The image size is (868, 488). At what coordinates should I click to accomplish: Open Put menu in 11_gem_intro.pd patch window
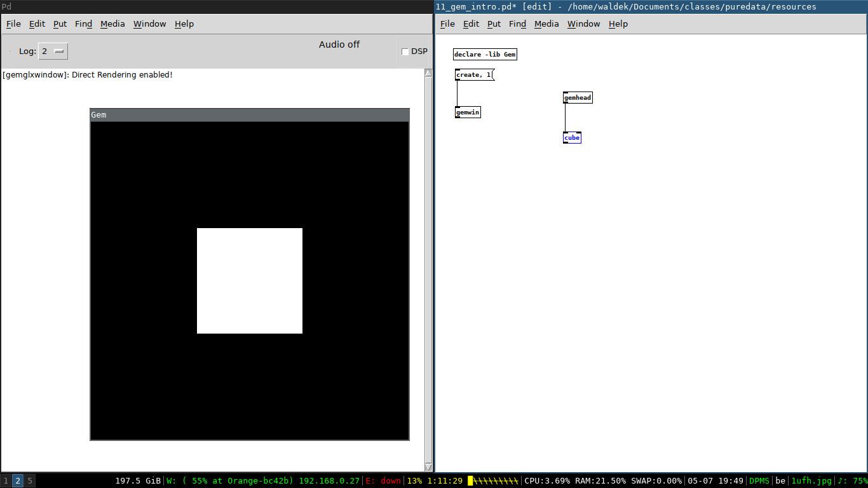point(494,24)
